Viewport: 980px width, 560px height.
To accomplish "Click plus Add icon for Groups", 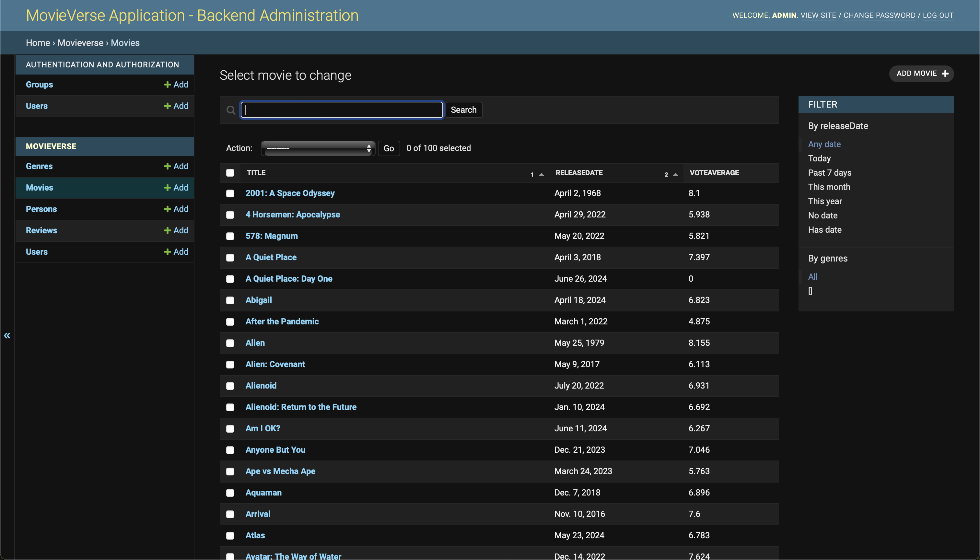I will click(x=167, y=85).
